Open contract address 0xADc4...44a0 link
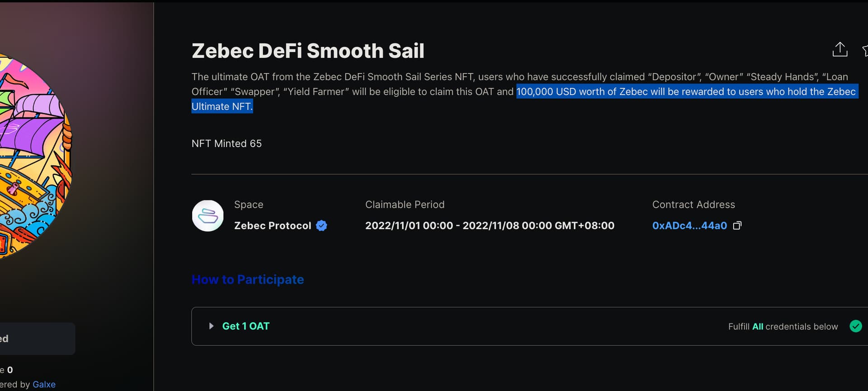868x391 pixels. 689,225
